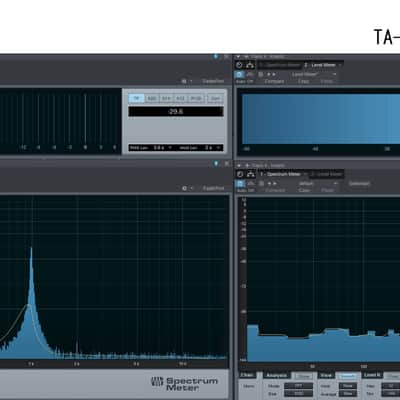Click the power icon in the Spectrum Meter window
400x400 pixels.
pyautogui.click(x=240, y=174)
